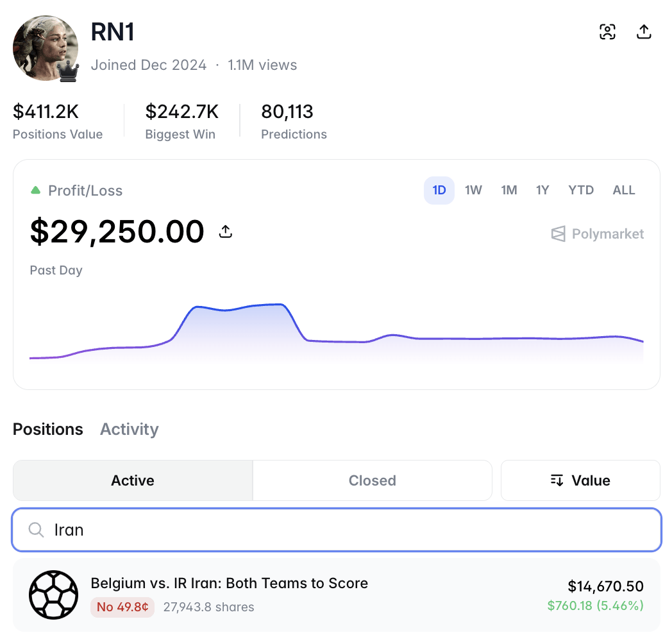This screenshot has width=672, height=635.
Task: Click the $14,670.50 position value
Action: pos(605,586)
